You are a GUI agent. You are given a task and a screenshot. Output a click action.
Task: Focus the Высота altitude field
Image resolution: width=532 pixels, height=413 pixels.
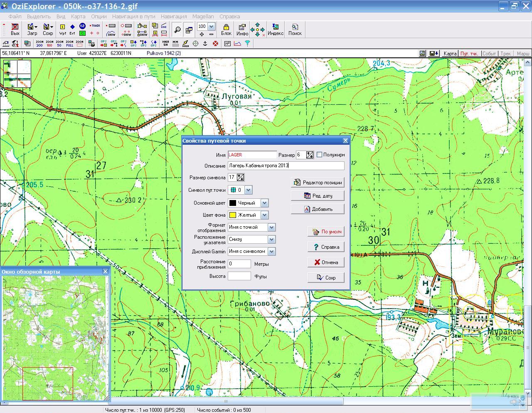[x=239, y=276]
